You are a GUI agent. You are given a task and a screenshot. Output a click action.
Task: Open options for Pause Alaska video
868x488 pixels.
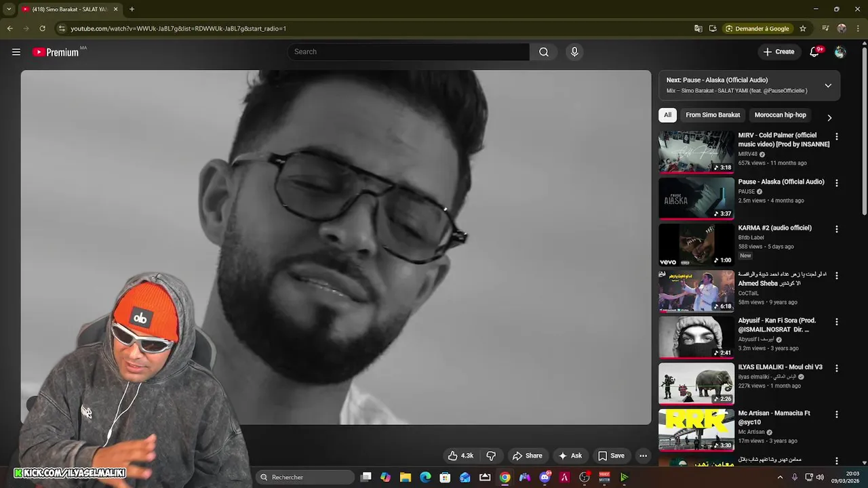pyautogui.click(x=837, y=183)
